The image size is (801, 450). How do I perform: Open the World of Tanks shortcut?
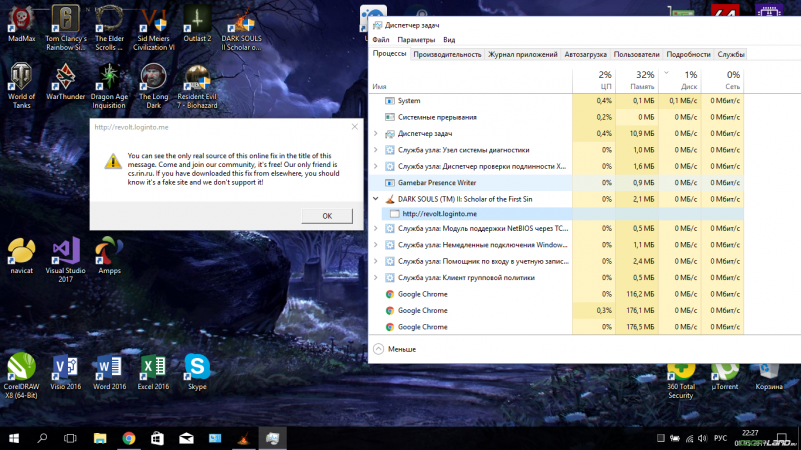[21, 86]
